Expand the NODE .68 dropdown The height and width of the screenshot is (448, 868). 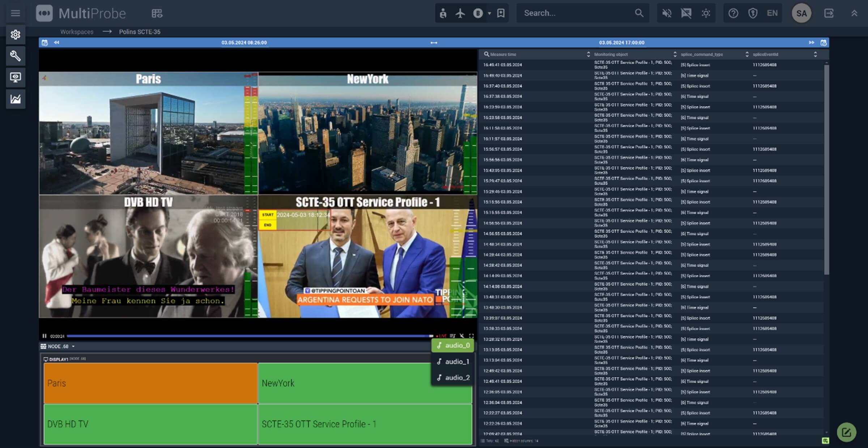coord(73,346)
